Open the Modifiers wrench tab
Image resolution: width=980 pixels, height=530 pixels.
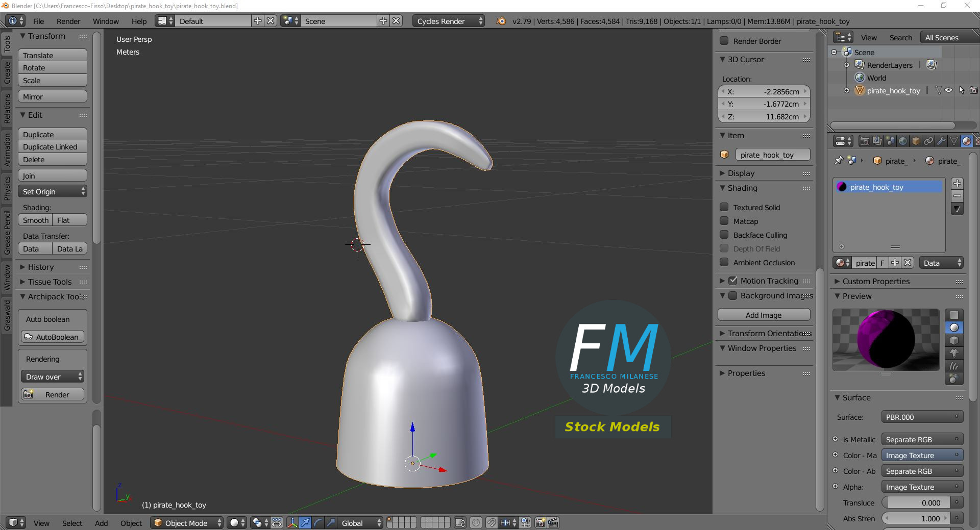click(941, 141)
